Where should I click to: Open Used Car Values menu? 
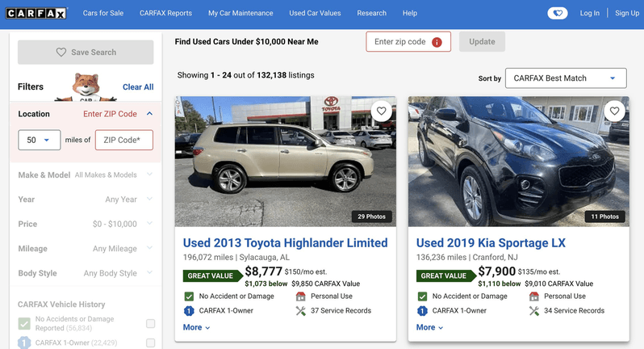coord(315,13)
